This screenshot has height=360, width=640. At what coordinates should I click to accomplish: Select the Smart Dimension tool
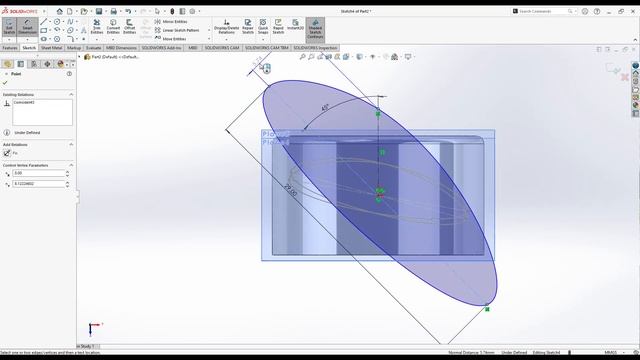[x=27, y=27]
